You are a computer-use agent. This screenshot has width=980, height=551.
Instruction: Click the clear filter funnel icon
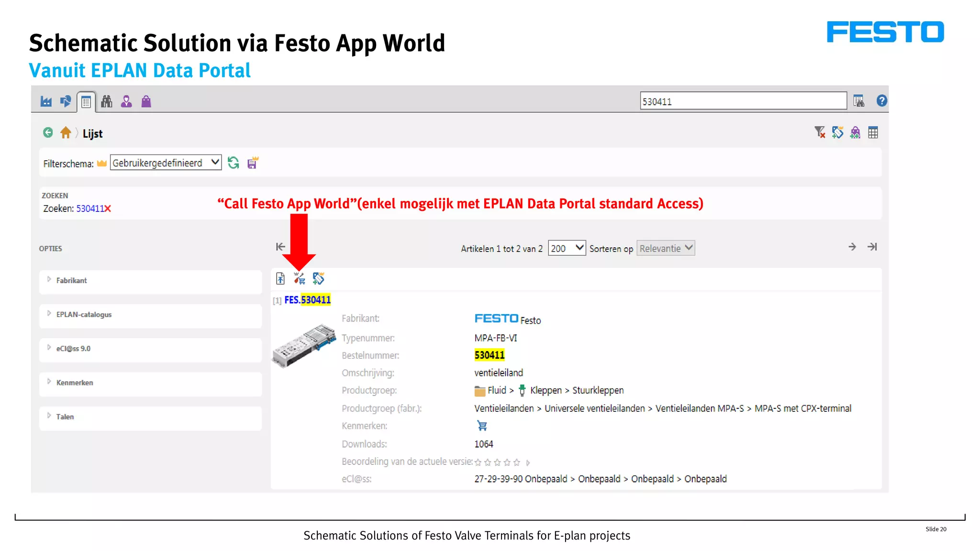[x=819, y=132]
